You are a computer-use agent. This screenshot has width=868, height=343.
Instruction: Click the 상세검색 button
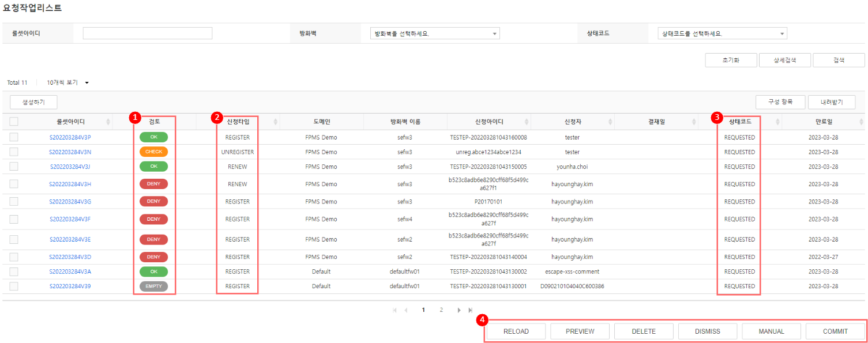coord(785,60)
